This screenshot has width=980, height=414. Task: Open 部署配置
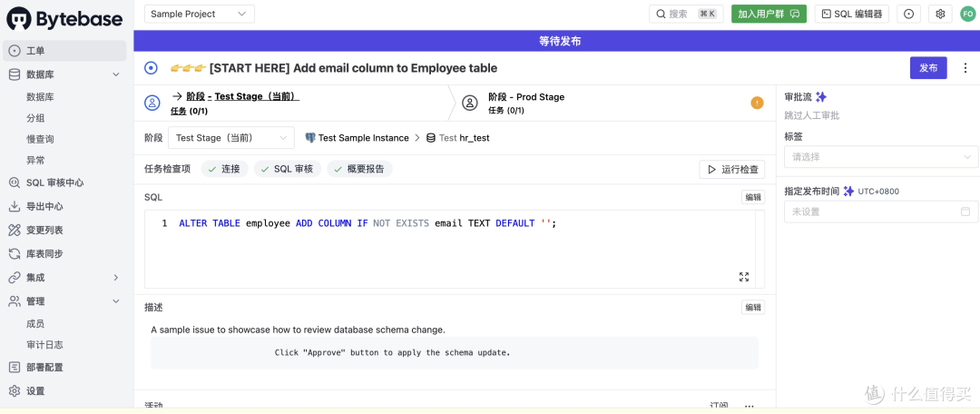tap(44, 367)
